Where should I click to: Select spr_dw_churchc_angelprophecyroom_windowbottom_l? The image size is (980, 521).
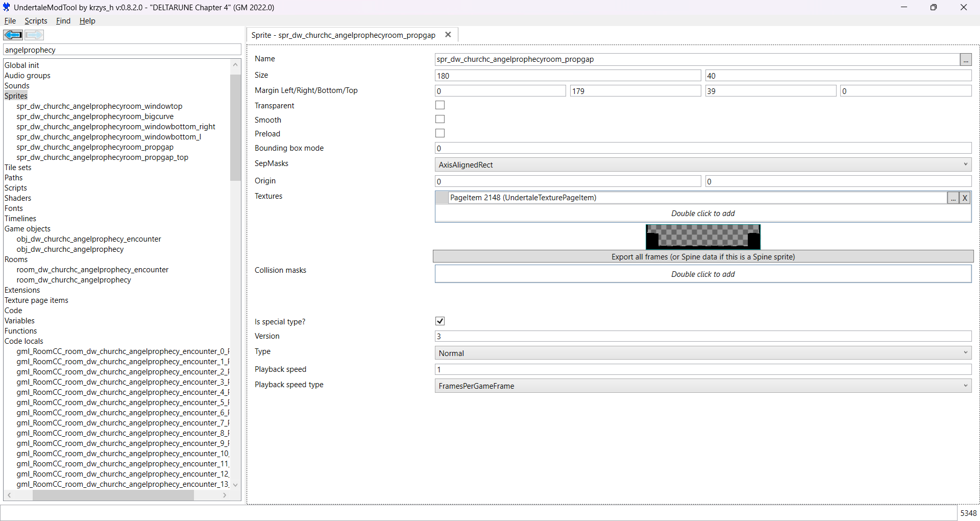pos(109,137)
